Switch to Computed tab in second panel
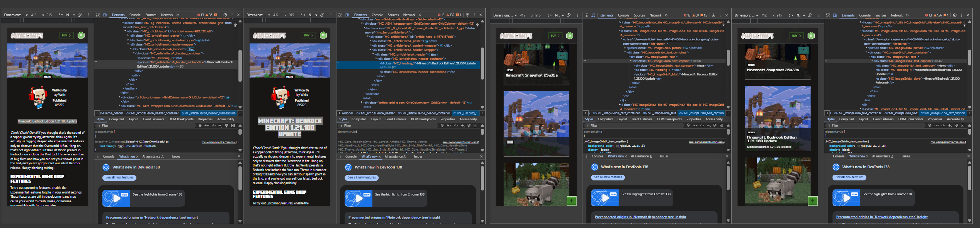The width and height of the screenshot is (980, 228). (359, 119)
